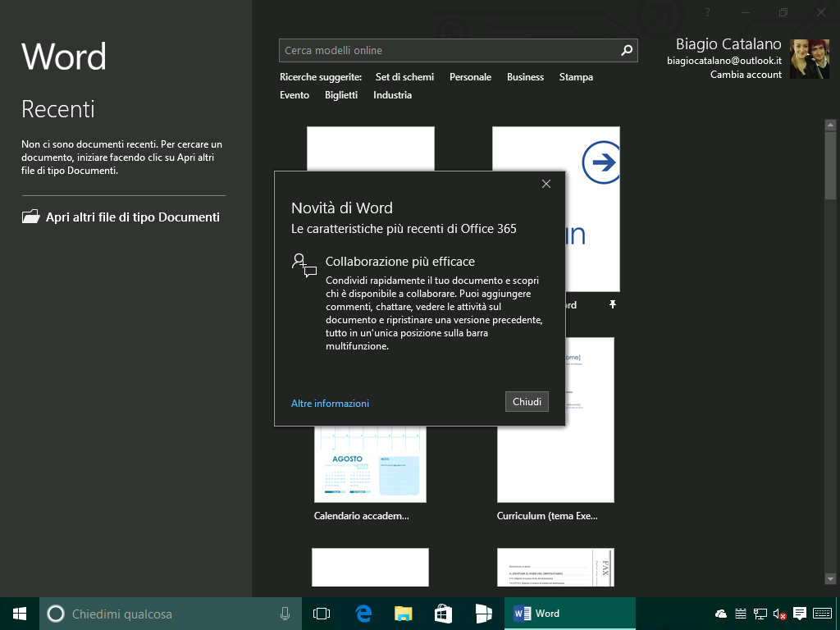840x630 pixels.
Task: Click the Biagio Catalano profile picture
Action: point(809,59)
